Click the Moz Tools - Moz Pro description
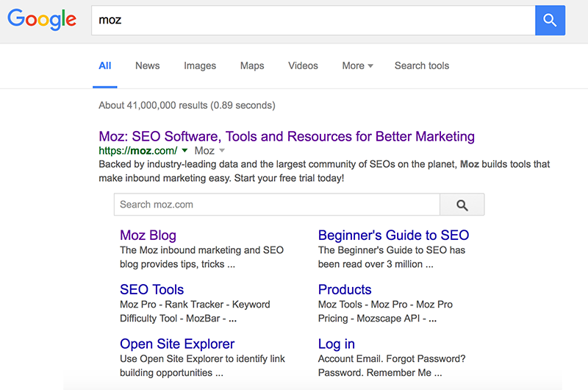 coord(385,311)
